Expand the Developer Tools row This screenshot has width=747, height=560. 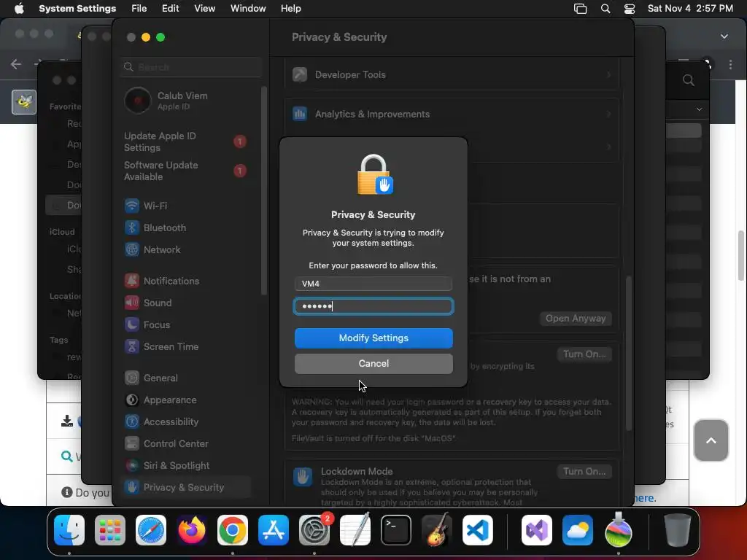452,75
